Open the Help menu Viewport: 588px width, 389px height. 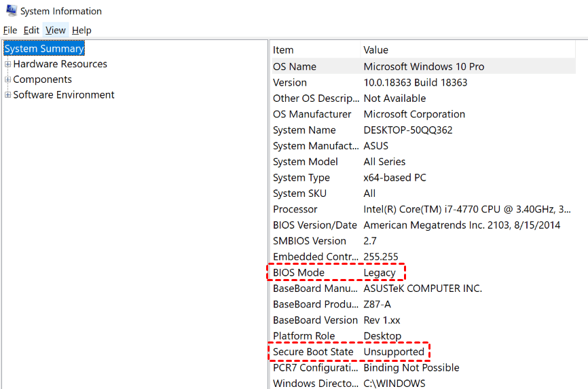[81, 30]
